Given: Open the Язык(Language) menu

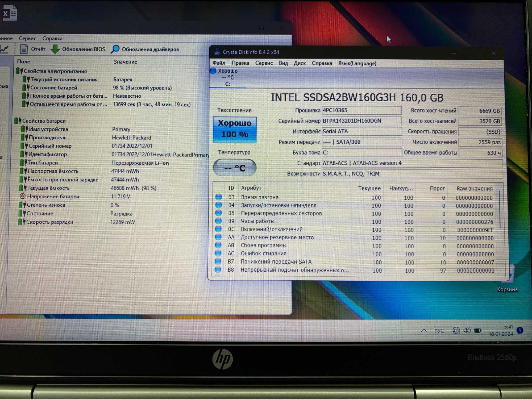Looking at the screenshot, I should point(357,63).
